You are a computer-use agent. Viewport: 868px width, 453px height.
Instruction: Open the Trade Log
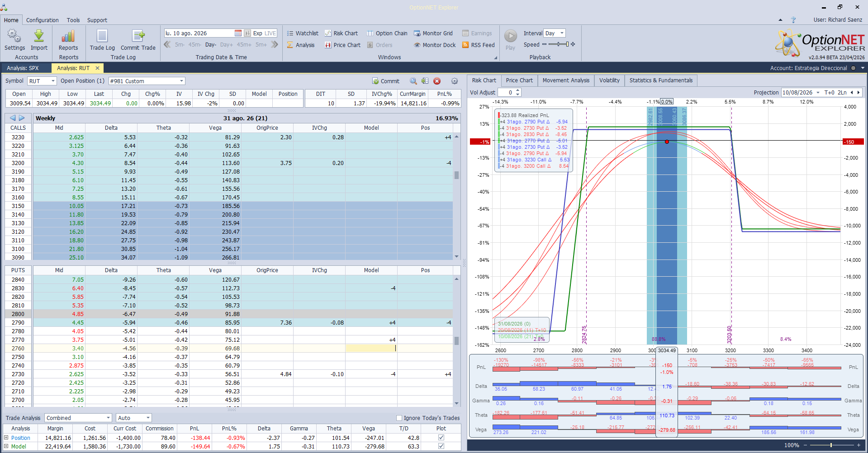(102, 40)
